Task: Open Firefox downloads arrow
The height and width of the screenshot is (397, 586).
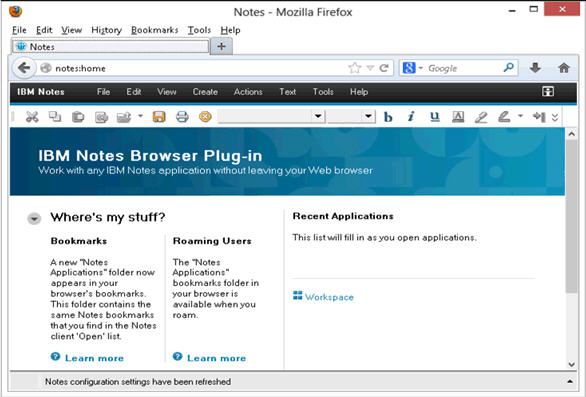Action: [x=535, y=68]
